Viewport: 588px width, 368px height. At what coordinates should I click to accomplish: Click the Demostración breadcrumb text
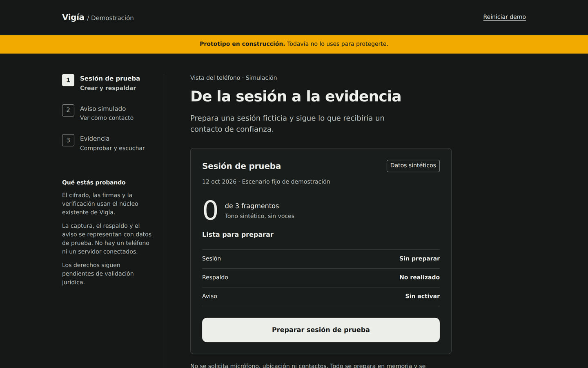112,18
